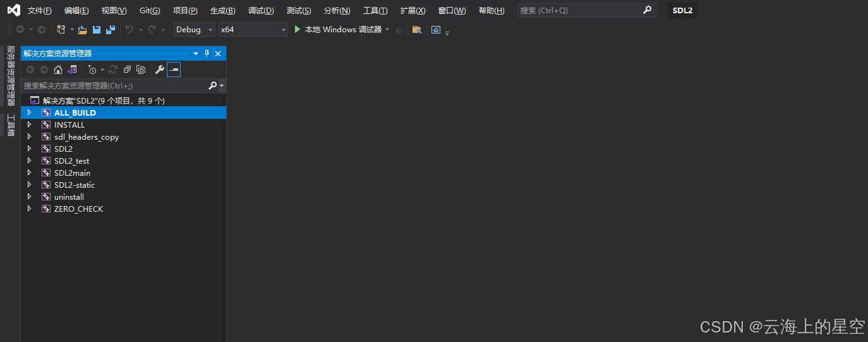The image size is (868, 342).
Task: Select the SDL2 project in the tree
Action: [x=63, y=149]
